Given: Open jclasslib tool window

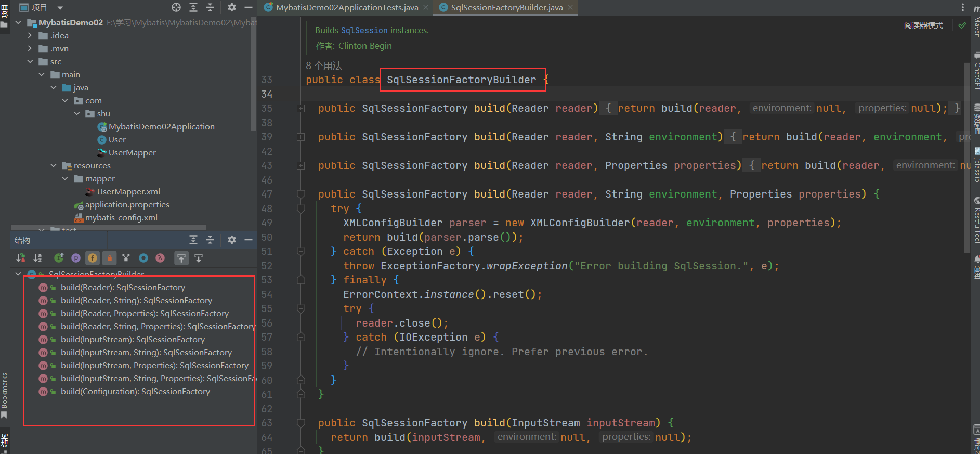Looking at the screenshot, I should pyautogui.click(x=976, y=165).
